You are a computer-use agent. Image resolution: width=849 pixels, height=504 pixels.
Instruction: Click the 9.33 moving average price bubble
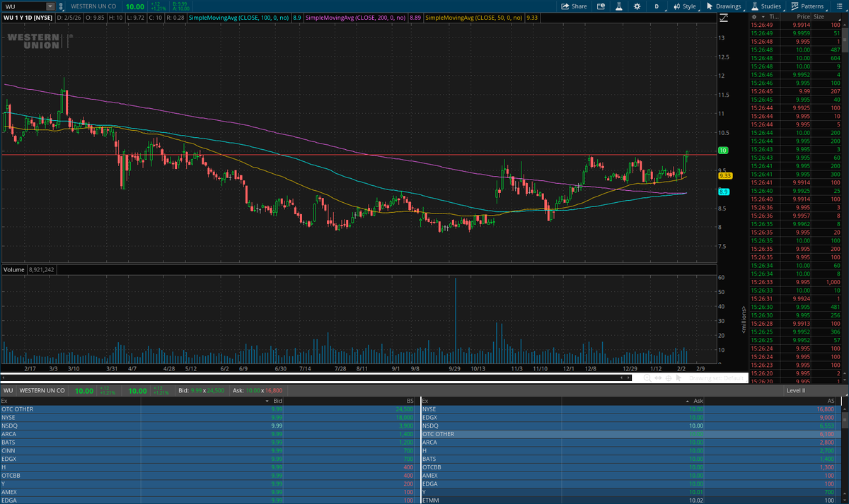(724, 175)
